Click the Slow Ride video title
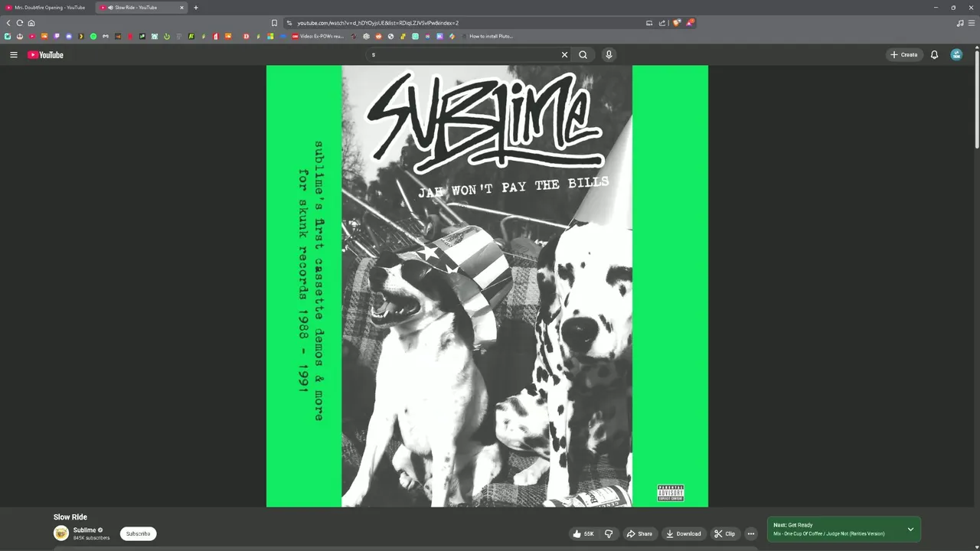The width and height of the screenshot is (980, 551). pos(70,517)
